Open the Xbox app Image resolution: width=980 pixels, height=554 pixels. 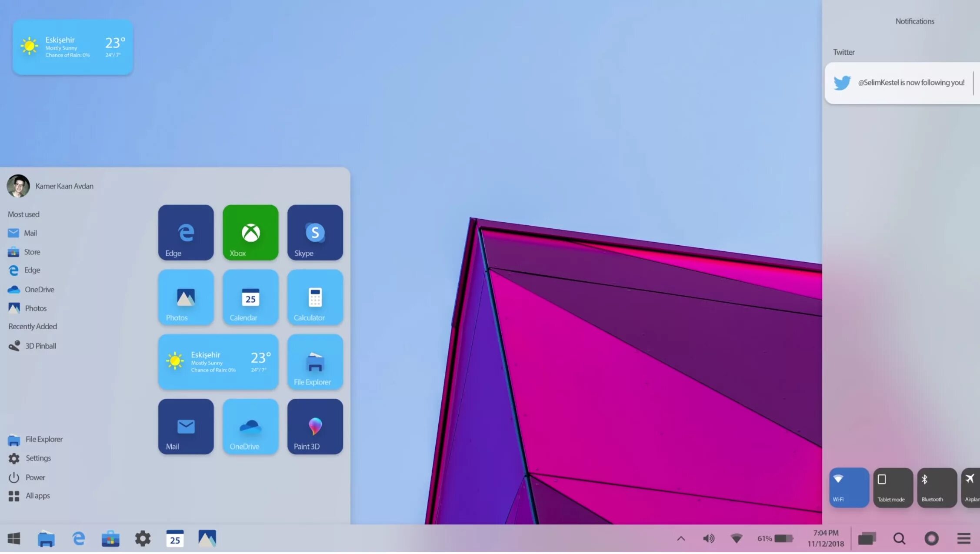click(x=250, y=232)
